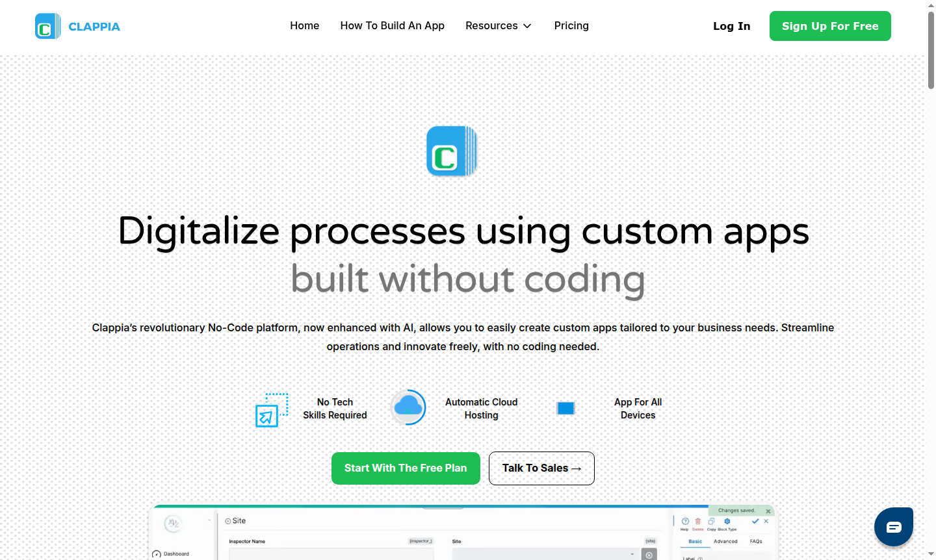Confirm edits with the blue checkmark icon
936x560 pixels.
click(755, 521)
